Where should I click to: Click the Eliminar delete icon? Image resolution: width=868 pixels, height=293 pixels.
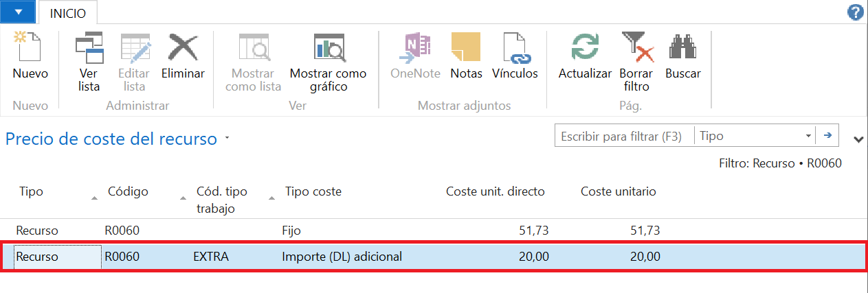[183, 48]
